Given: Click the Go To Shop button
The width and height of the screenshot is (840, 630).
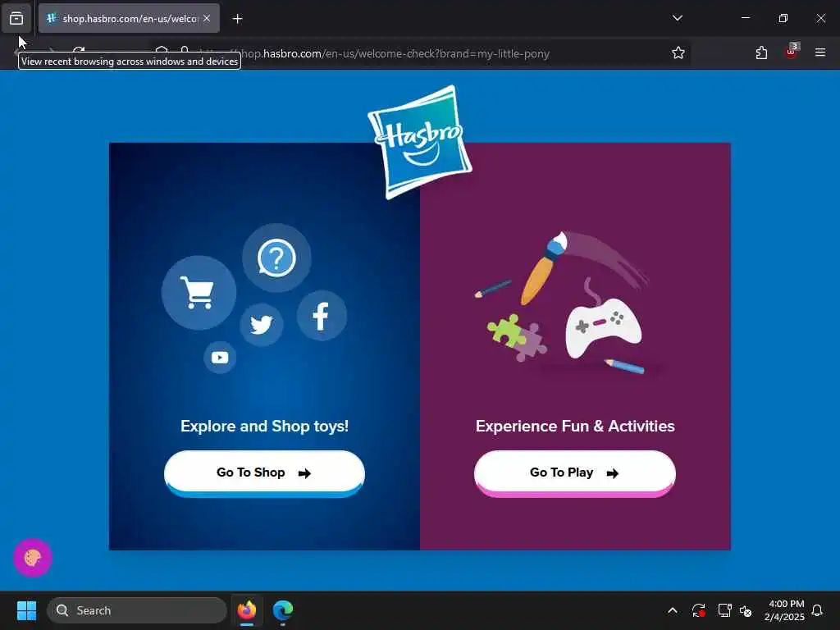Looking at the screenshot, I should click(264, 473).
